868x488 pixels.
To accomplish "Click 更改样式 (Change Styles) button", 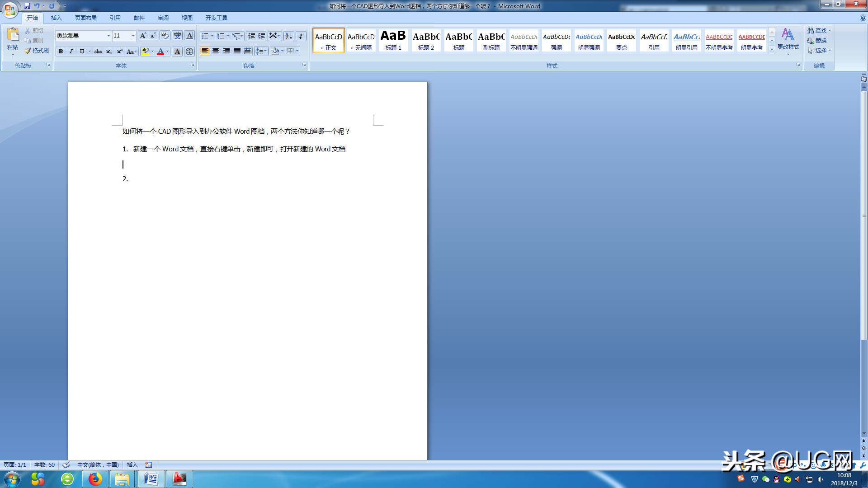I will click(788, 41).
